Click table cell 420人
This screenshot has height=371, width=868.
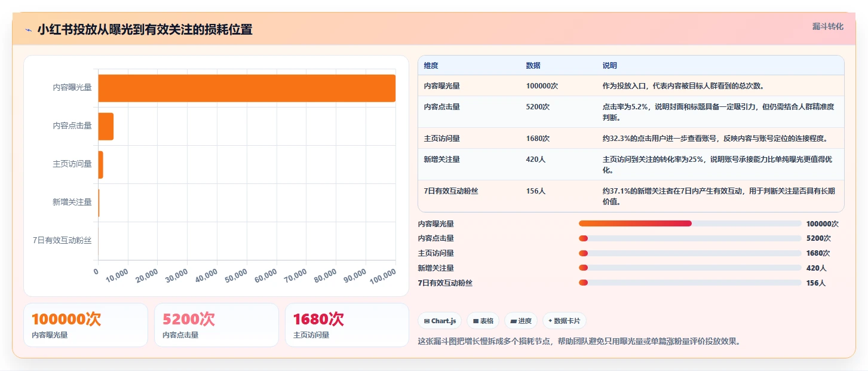tap(536, 160)
